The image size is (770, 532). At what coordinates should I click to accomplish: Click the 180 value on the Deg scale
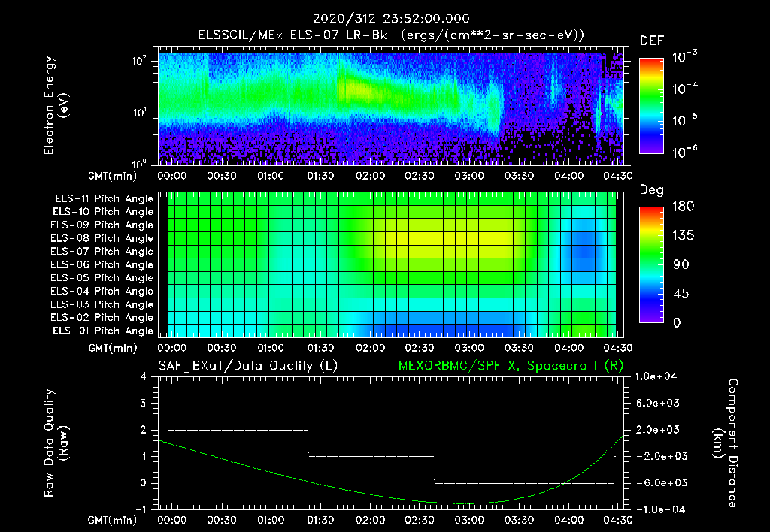tap(683, 207)
